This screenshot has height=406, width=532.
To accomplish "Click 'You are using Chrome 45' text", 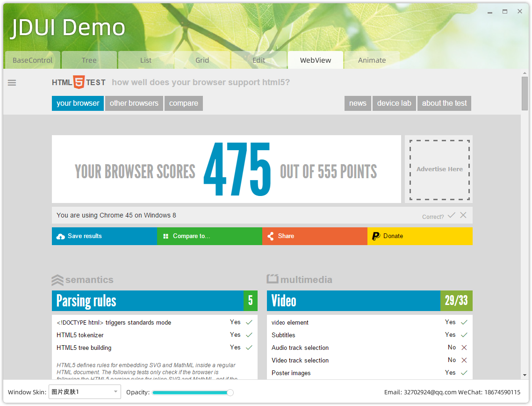I will point(116,215).
